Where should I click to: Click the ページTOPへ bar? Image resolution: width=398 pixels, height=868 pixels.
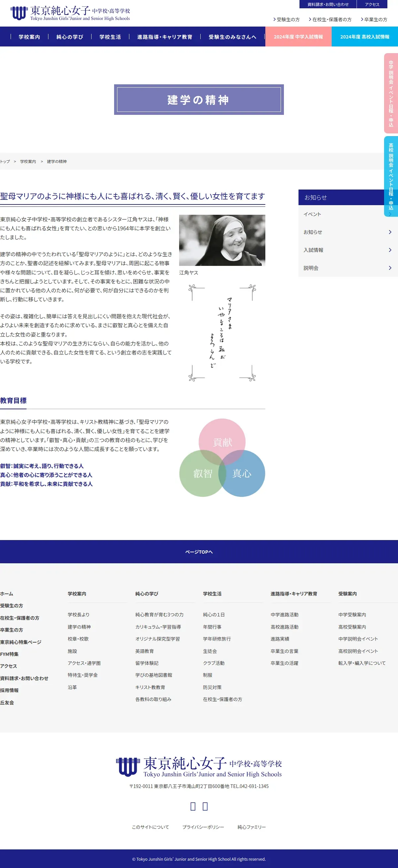[x=199, y=552]
